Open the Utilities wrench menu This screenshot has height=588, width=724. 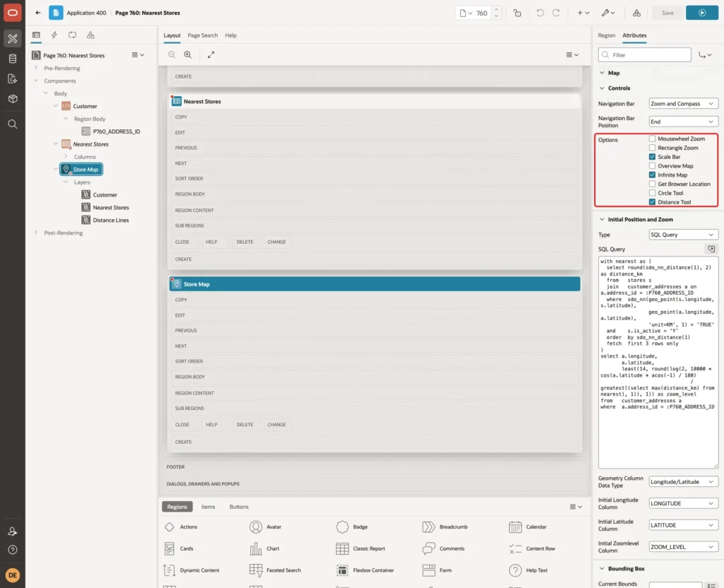608,13
